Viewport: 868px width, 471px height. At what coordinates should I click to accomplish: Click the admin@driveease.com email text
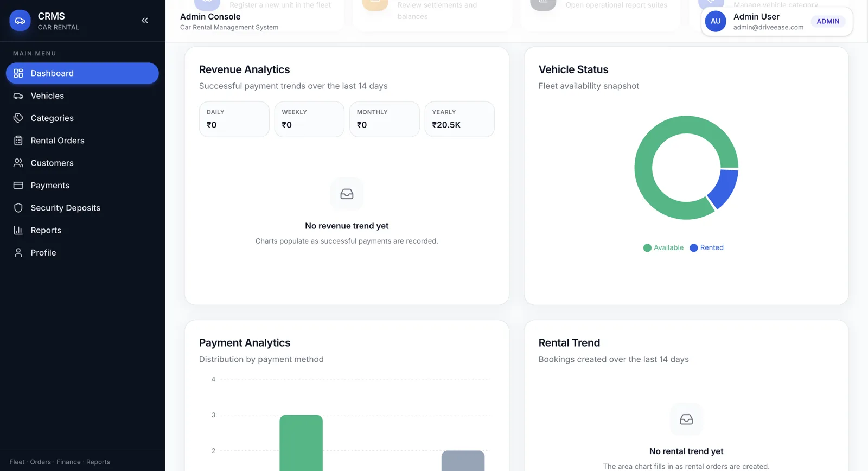768,27
